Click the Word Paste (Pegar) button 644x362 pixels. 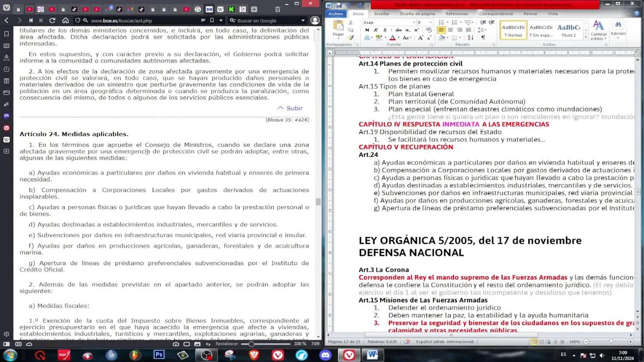[338, 29]
